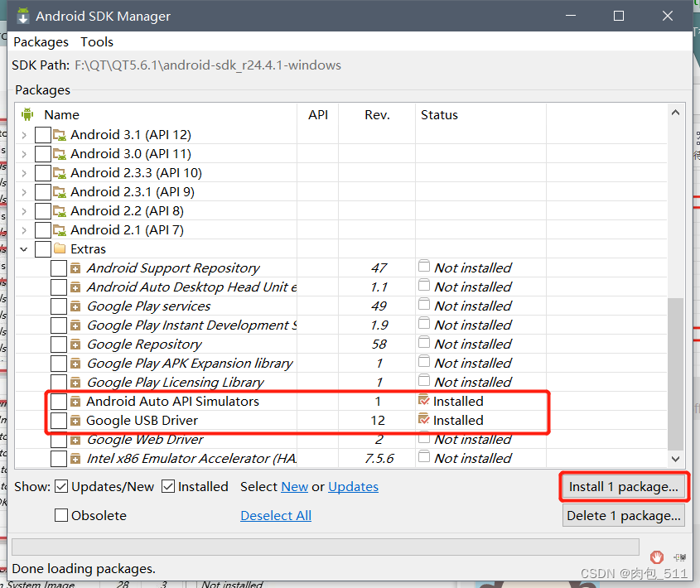The image size is (700, 588).
Task: Click the Install 1 package button
Action: [x=624, y=487]
